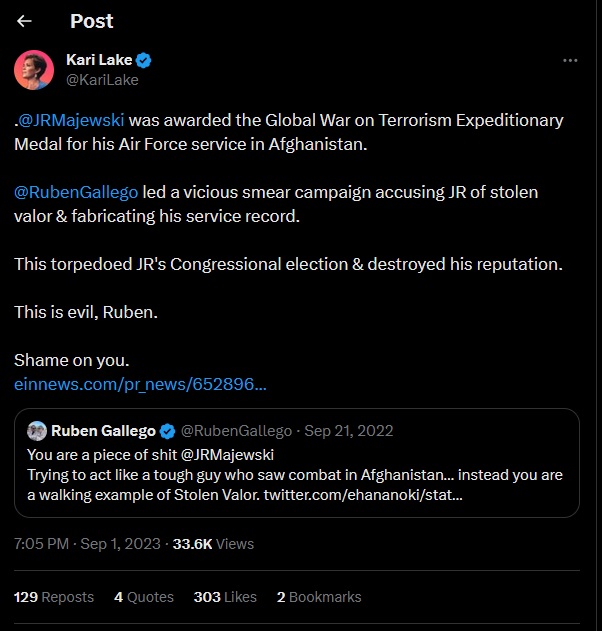Open the 4 Quotes list

144,597
